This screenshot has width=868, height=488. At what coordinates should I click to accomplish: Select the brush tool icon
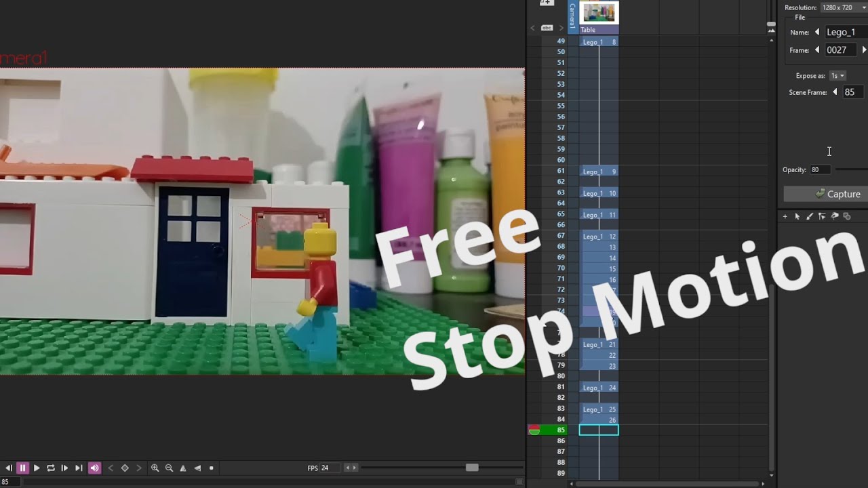pyautogui.click(x=810, y=216)
